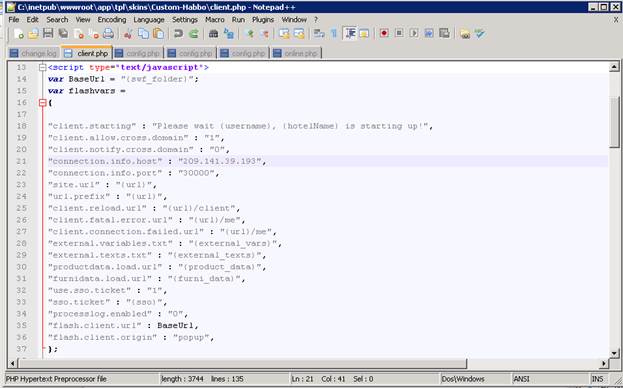The height and width of the screenshot is (388, 623).
Task: Click the Open file toolbar icon
Action: tap(33, 34)
